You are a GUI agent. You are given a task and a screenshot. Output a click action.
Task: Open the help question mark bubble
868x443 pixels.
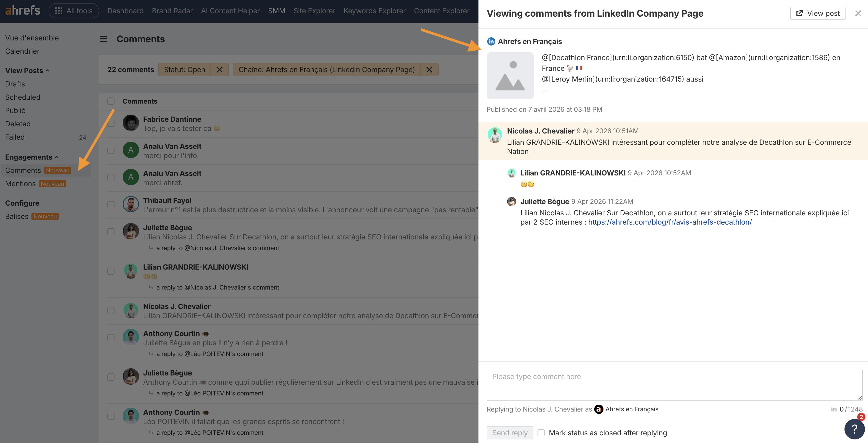click(x=854, y=429)
